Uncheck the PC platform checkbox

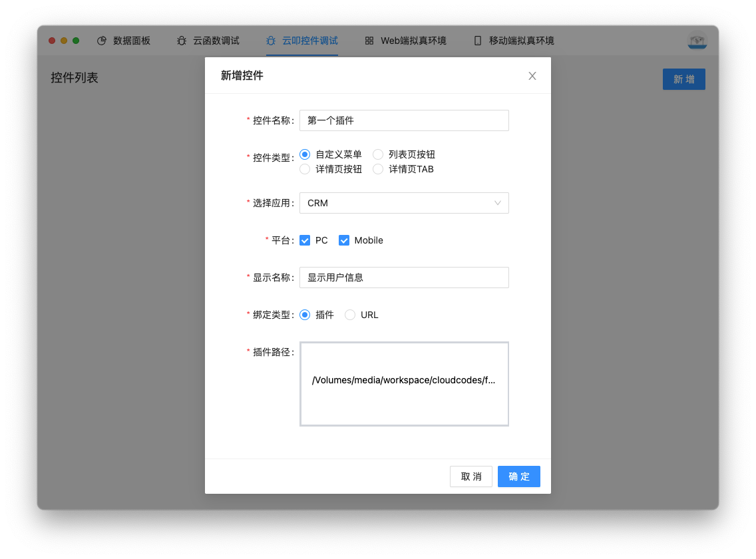click(305, 240)
